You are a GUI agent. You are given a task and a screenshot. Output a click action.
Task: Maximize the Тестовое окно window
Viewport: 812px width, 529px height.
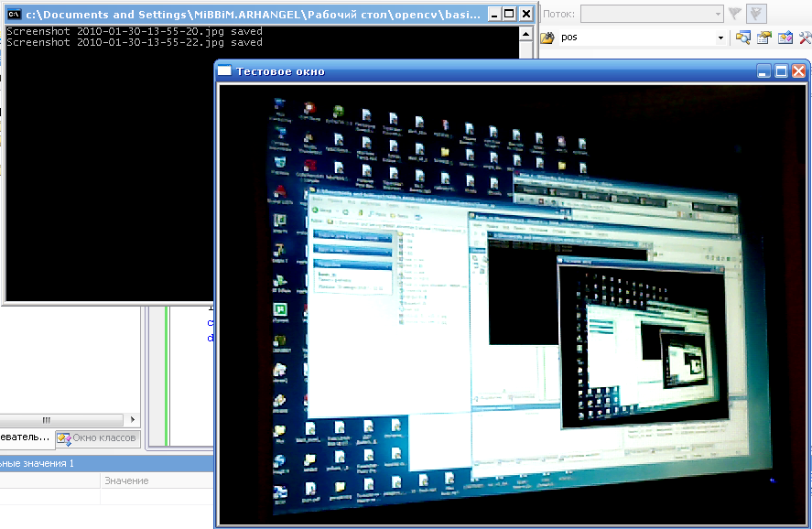point(781,71)
